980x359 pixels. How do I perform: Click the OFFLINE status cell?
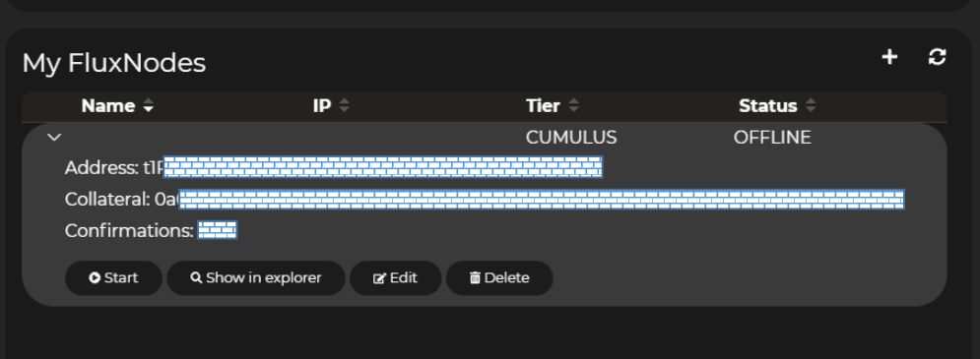772,138
